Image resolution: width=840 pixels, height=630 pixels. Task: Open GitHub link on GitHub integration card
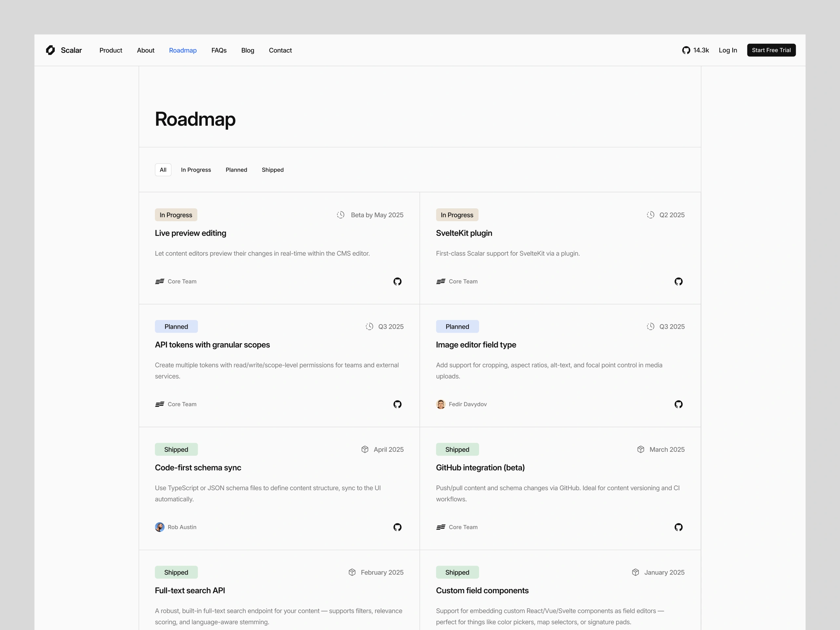(x=678, y=527)
